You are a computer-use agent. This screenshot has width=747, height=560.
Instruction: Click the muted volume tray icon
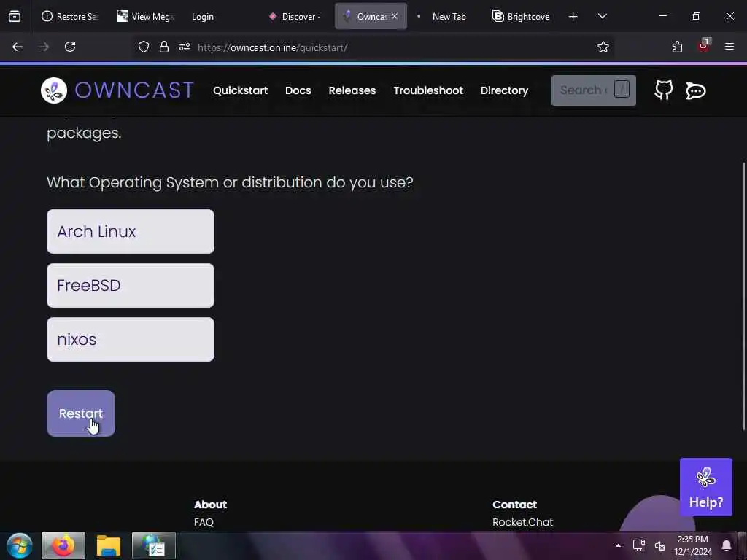[659, 545]
